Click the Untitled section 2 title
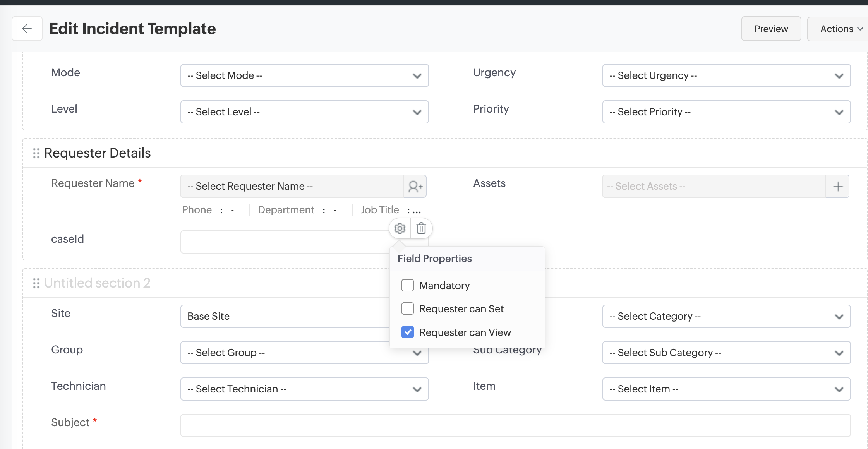This screenshot has height=449, width=868. pos(97,283)
